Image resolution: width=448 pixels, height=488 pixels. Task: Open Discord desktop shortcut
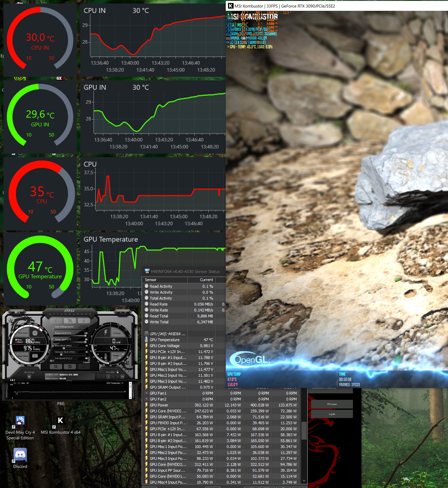(20, 458)
